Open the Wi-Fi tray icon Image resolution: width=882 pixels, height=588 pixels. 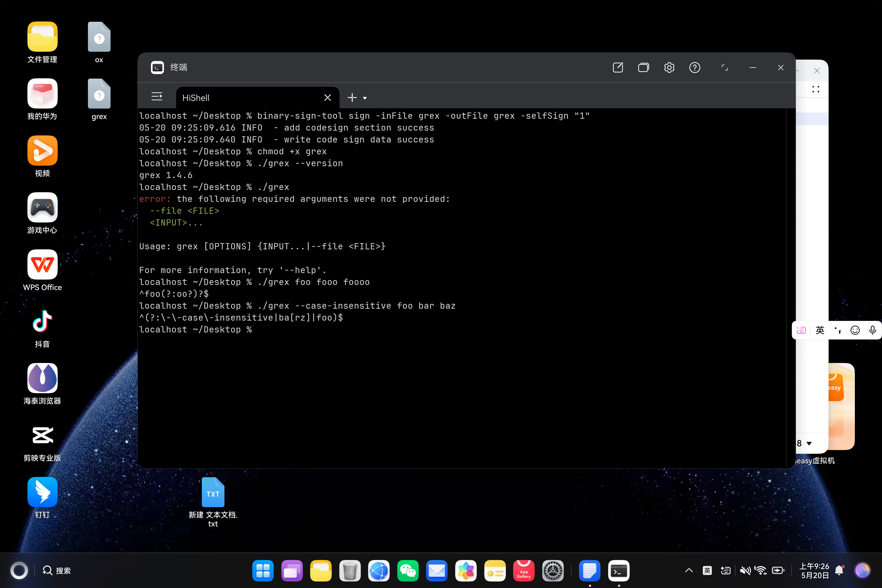pyautogui.click(x=760, y=570)
